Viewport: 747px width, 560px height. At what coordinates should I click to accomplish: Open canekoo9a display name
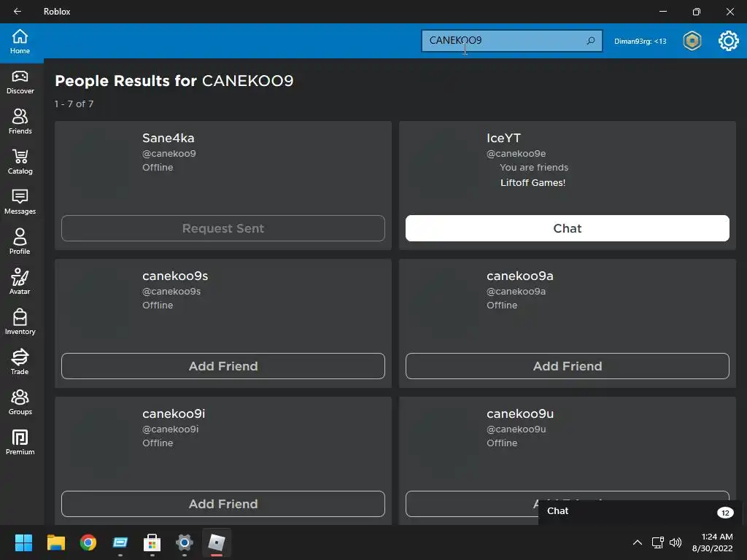point(519,276)
